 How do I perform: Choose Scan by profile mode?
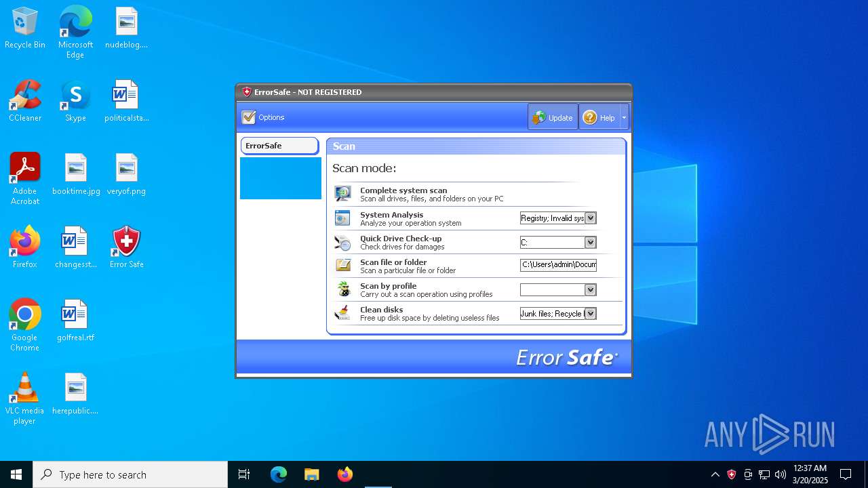[x=388, y=286]
